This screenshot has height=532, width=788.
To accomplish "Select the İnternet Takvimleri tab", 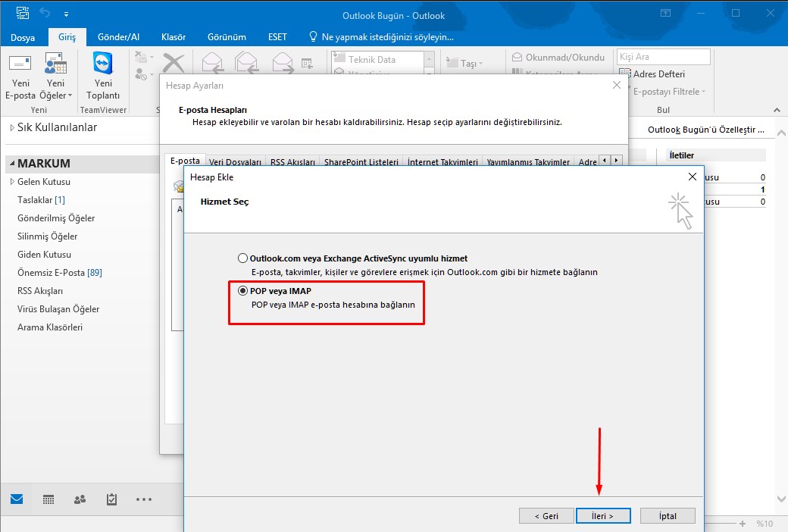I will point(442,161).
